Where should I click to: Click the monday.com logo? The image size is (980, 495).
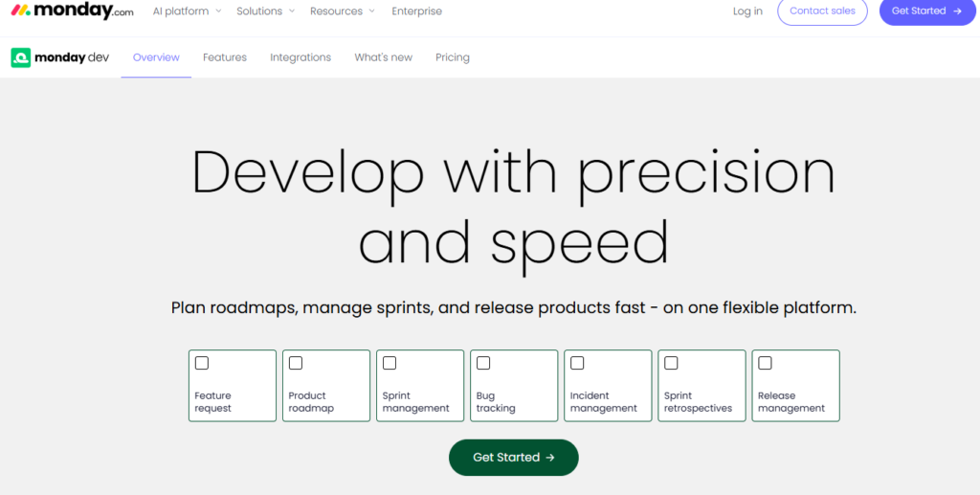(x=72, y=11)
